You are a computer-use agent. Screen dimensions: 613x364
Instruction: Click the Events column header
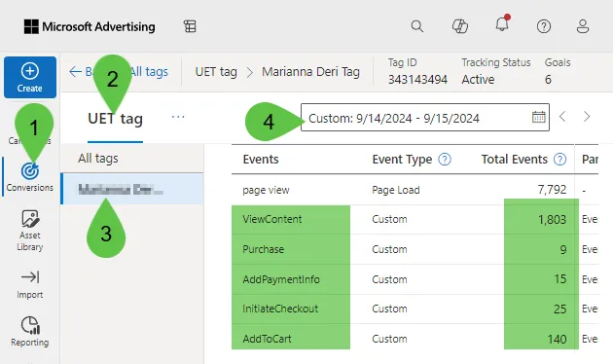[x=261, y=159]
